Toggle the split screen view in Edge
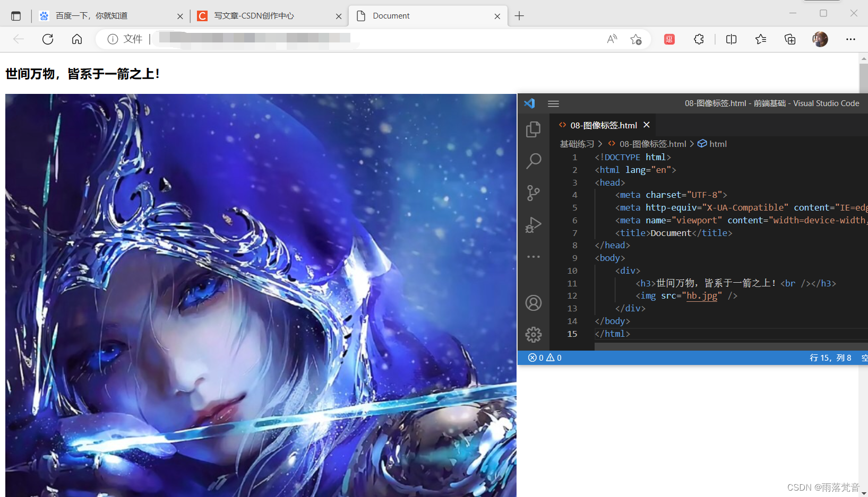This screenshot has width=868, height=497. [731, 39]
